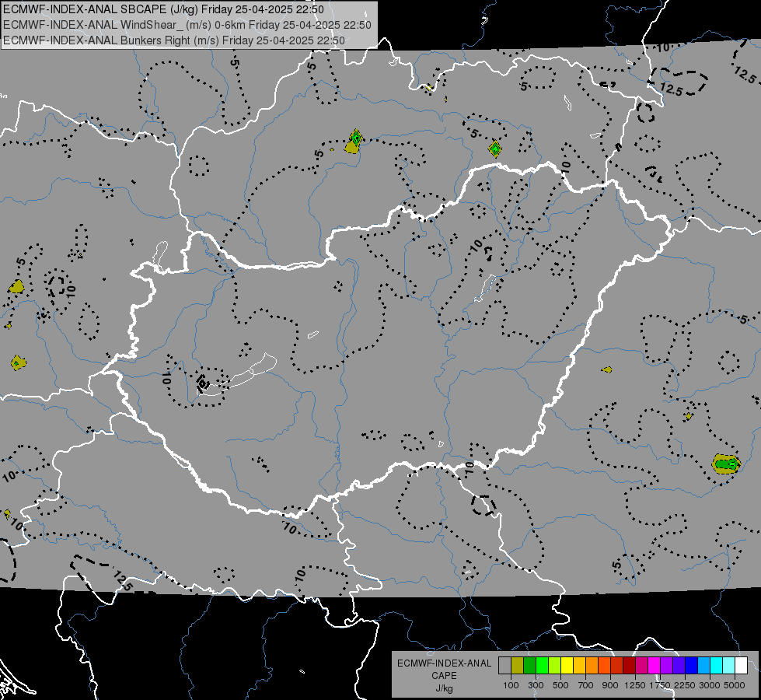Click the 300 legend value
The height and width of the screenshot is (700, 761).
click(x=536, y=685)
